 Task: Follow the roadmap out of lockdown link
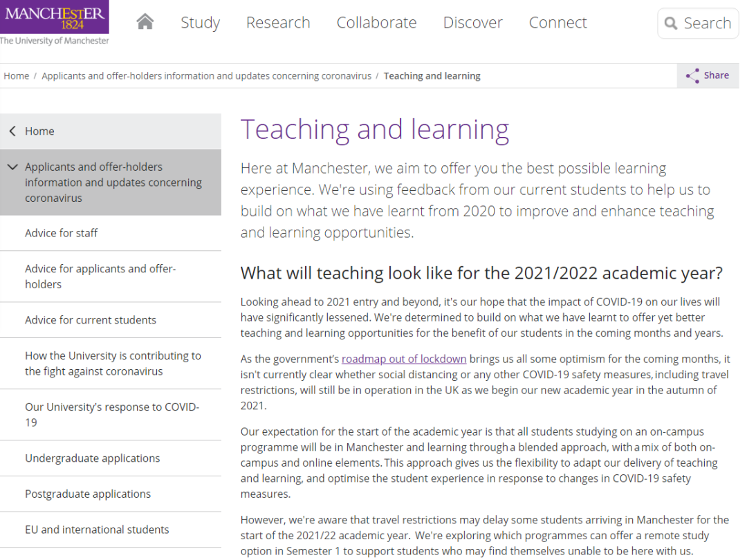pyautogui.click(x=404, y=359)
